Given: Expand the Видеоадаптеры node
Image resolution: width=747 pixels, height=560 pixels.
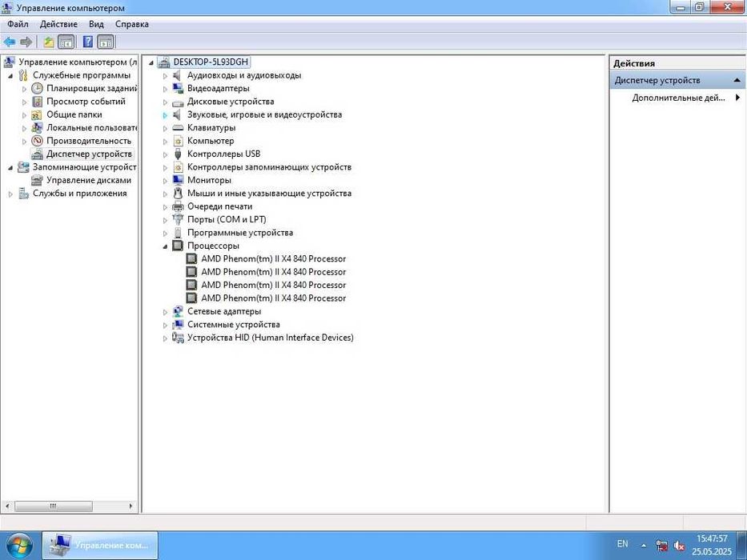Looking at the screenshot, I should 165,89.
